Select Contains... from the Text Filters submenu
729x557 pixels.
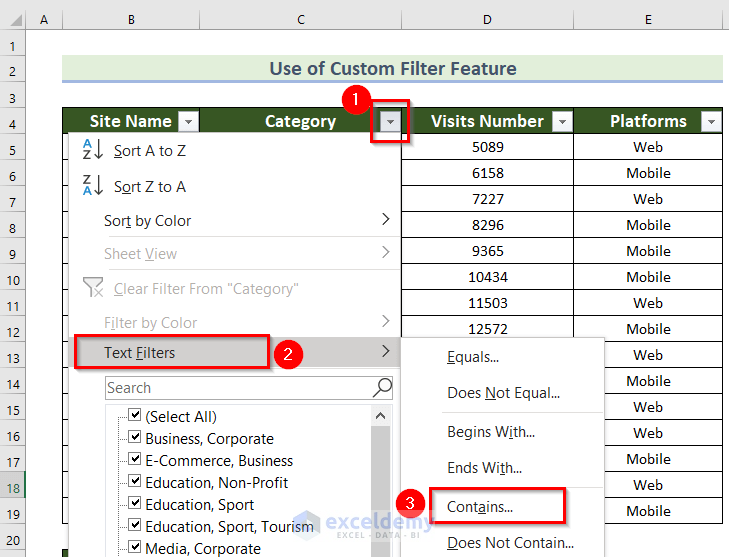tap(480, 507)
